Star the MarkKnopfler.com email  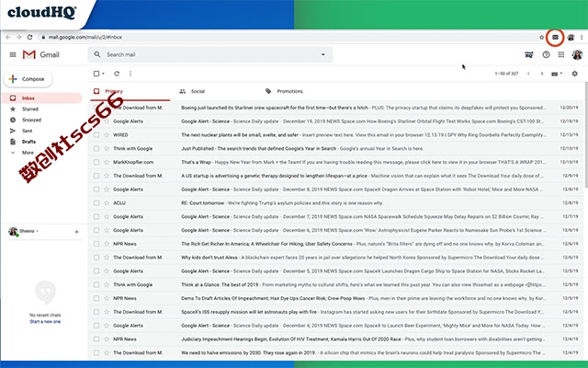(107, 162)
